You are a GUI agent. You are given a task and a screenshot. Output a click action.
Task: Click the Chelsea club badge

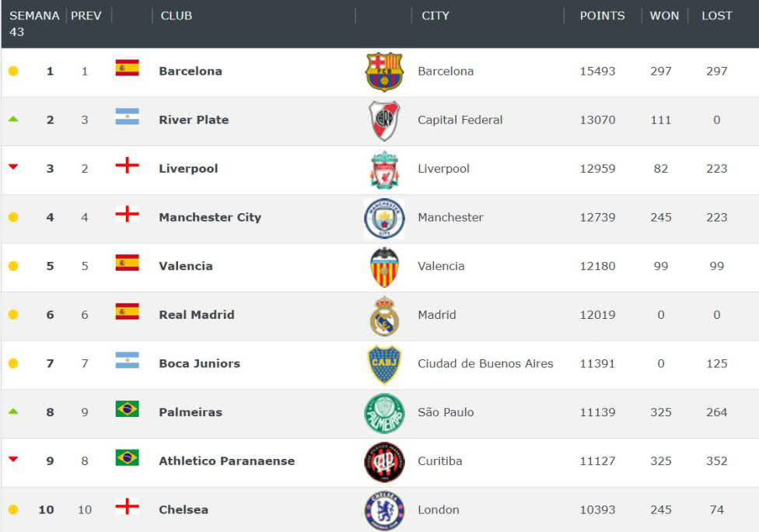(x=384, y=510)
